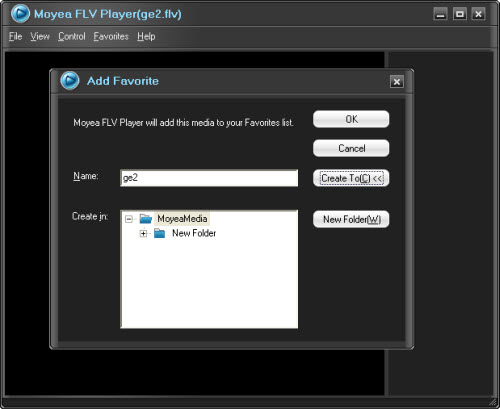Screen dimensions: 500x409
Task: Select the MoyeaMedia open folder icon
Action: tap(146, 219)
